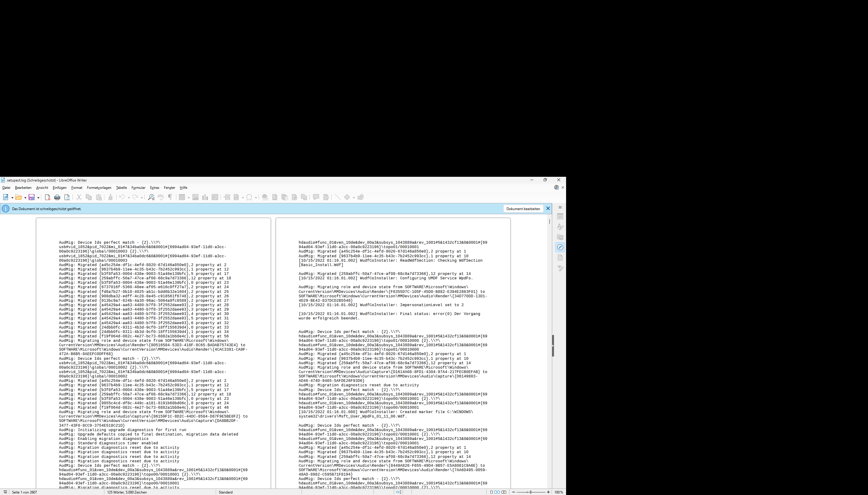Screen dimensions: 868x495
Task: Toggle formatting marks display
Action: pyautogui.click(x=170, y=197)
